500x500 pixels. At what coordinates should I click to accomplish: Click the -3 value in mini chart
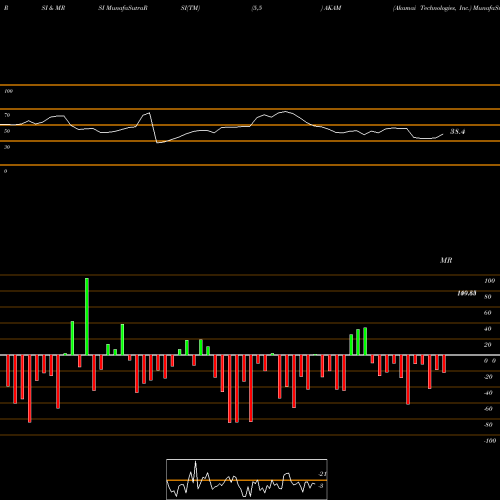[321, 486]
